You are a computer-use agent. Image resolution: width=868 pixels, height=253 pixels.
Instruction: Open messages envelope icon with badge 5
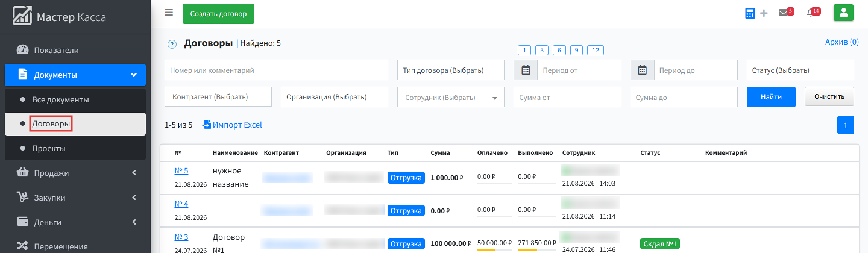click(x=784, y=13)
